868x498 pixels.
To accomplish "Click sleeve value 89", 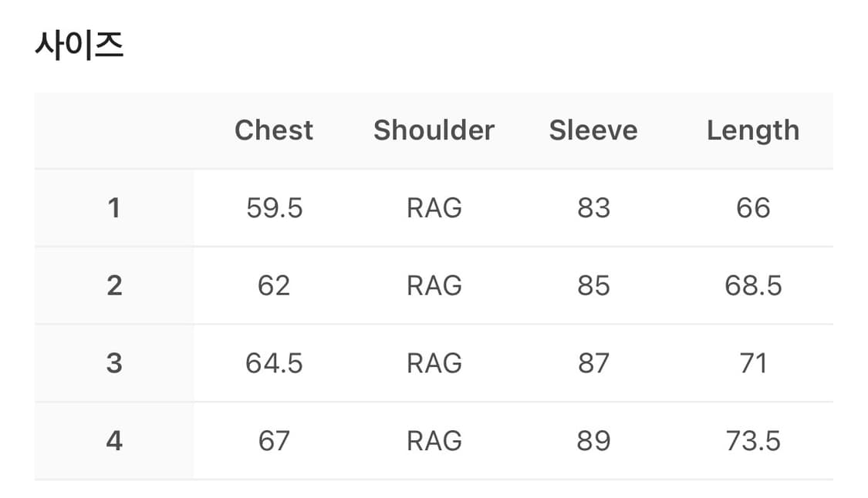I will (593, 441).
